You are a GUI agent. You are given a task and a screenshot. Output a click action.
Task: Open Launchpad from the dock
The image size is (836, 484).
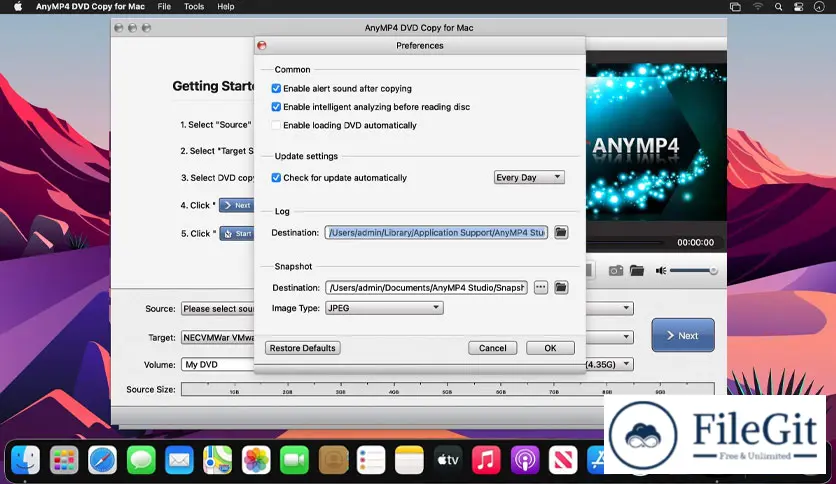[x=64, y=459]
